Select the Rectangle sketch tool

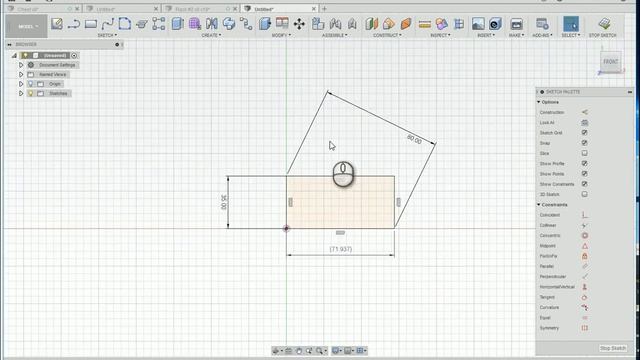[x=91, y=24]
